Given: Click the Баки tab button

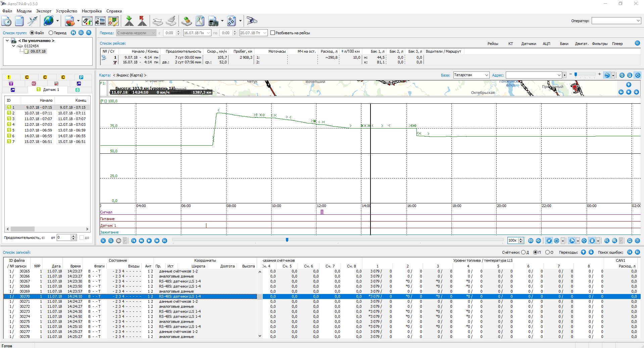Looking at the screenshot, I should 564,44.
